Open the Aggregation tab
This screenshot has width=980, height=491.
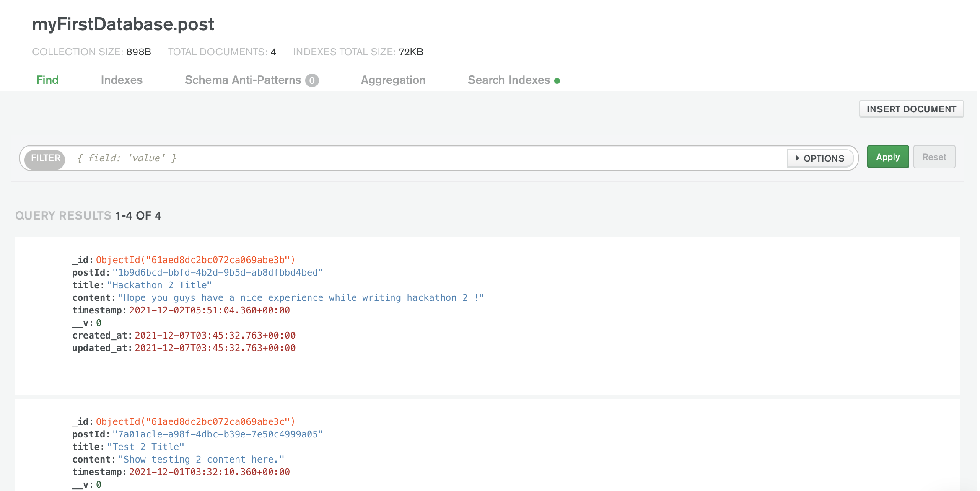click(x=393, y=80)
